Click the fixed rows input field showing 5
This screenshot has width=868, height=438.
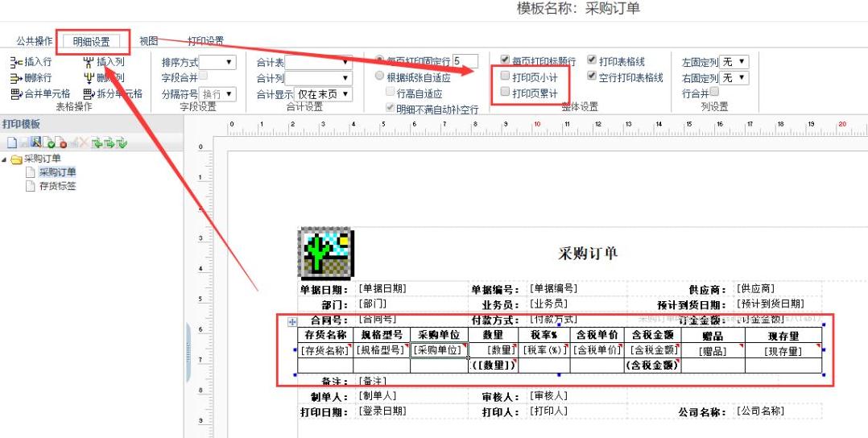point(465,61)
